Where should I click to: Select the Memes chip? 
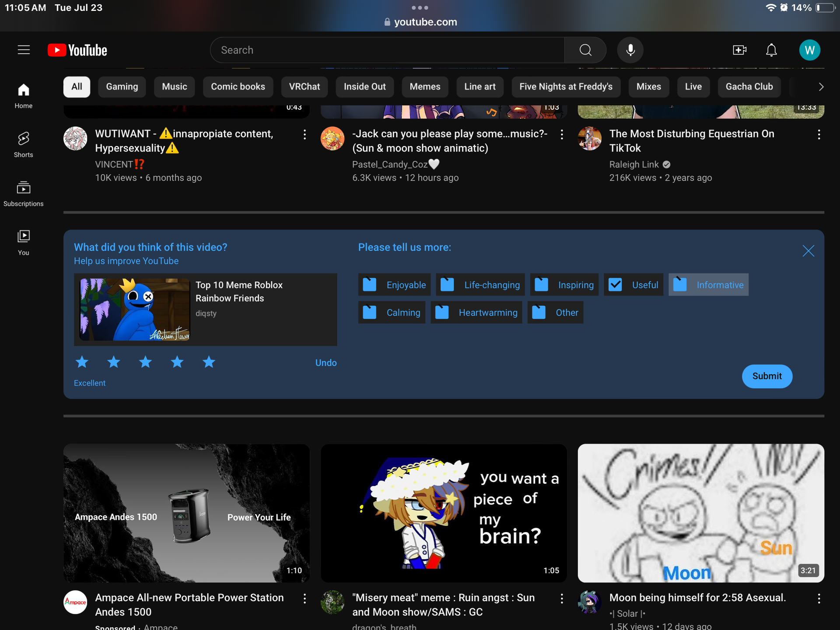pos(425,87)
